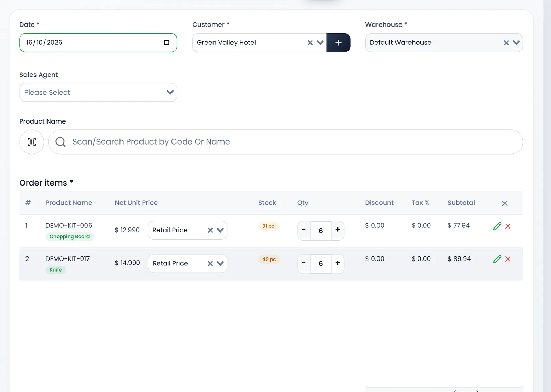
Task: Clear the Green Valley Hotel customer selection
Action: tap(310, 43)
